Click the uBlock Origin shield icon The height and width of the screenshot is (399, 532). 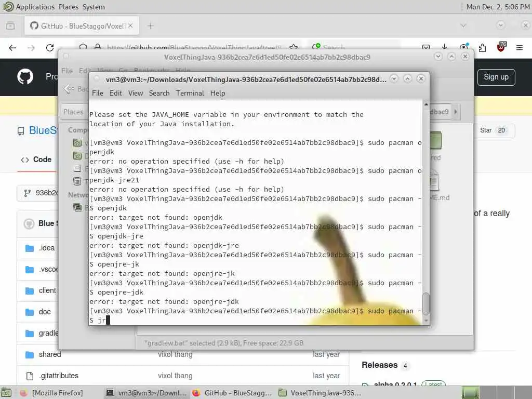pyautogui.click(x=501, y=47)
